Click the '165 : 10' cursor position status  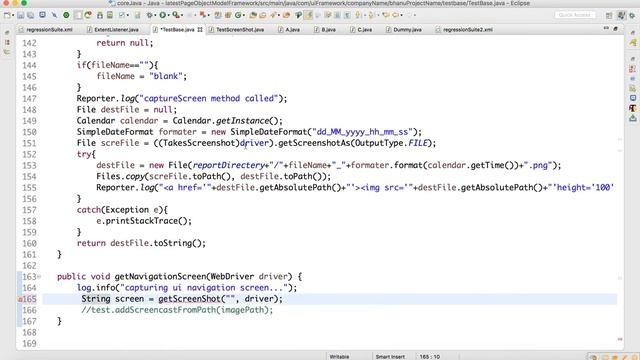[430, 357]
